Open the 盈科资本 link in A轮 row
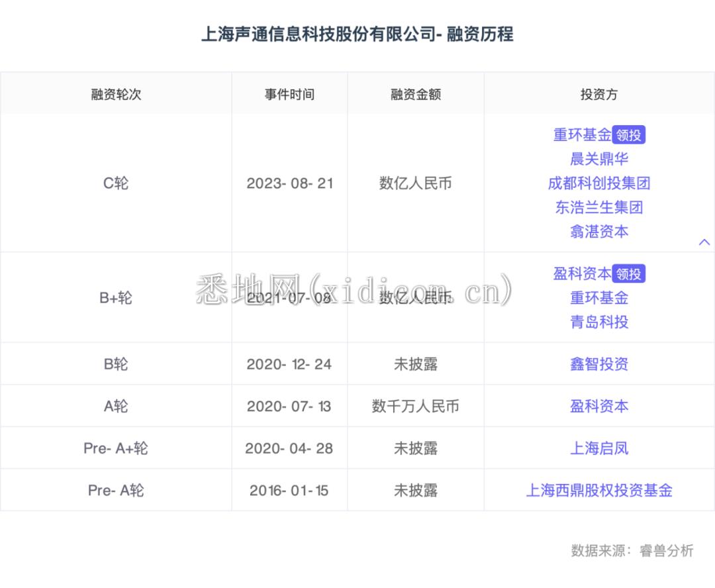Image resolution: width=715 pixels, height=588 pixels. click(598, 406)
